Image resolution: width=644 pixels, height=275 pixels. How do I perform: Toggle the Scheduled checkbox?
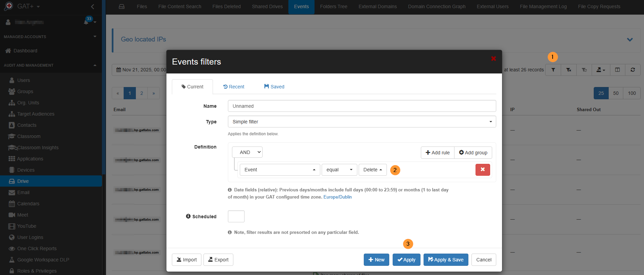click(236, 216)
